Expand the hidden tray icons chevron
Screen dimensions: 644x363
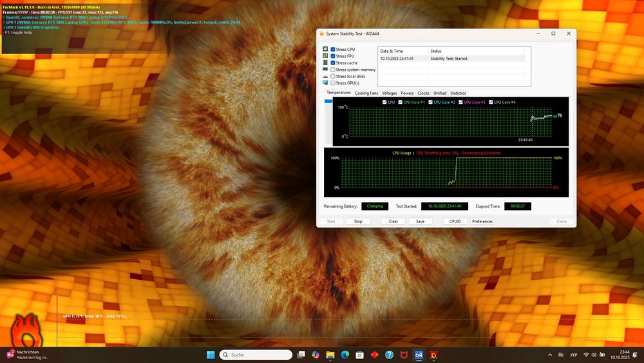pos(550,355)
